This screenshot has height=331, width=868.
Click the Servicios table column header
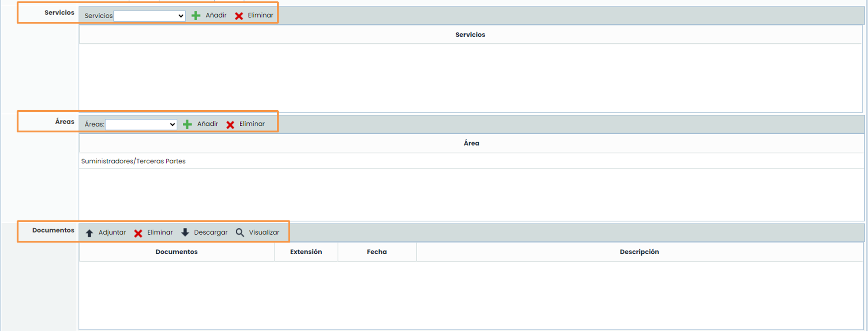[470, 35]
